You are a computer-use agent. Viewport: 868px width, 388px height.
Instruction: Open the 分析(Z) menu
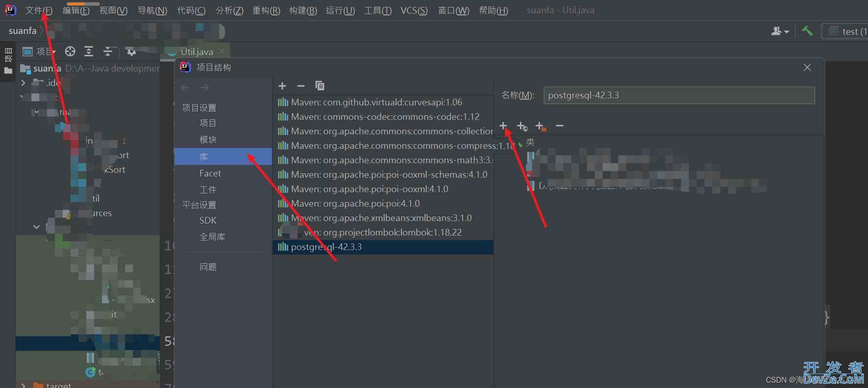click(x=229, y=10)
